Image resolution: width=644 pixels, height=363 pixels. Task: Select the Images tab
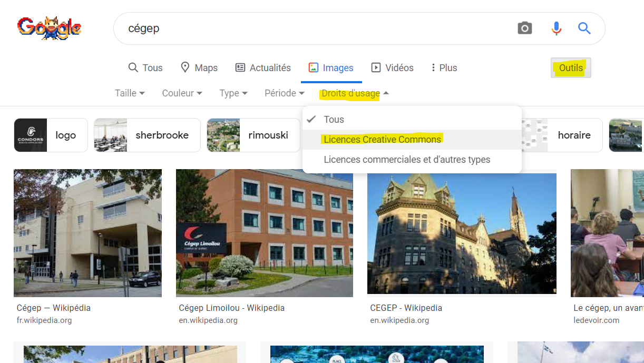(x=331, y=67)
